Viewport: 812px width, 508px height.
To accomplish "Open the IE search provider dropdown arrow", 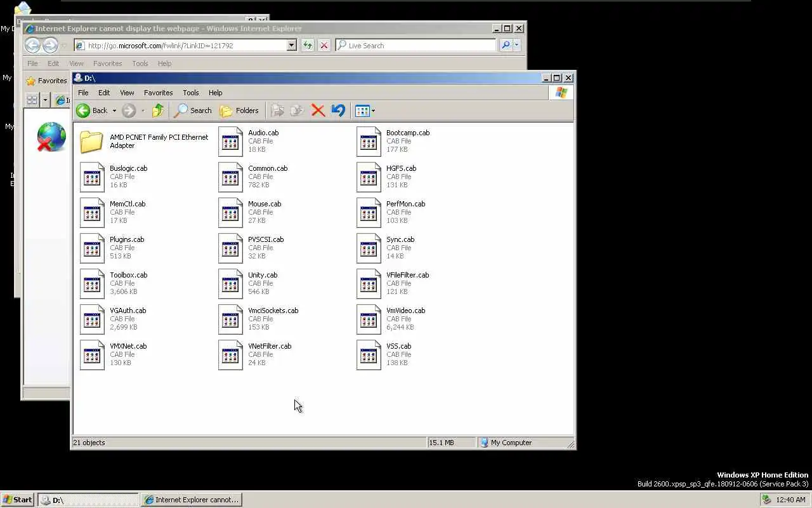I will coord(516,45).
